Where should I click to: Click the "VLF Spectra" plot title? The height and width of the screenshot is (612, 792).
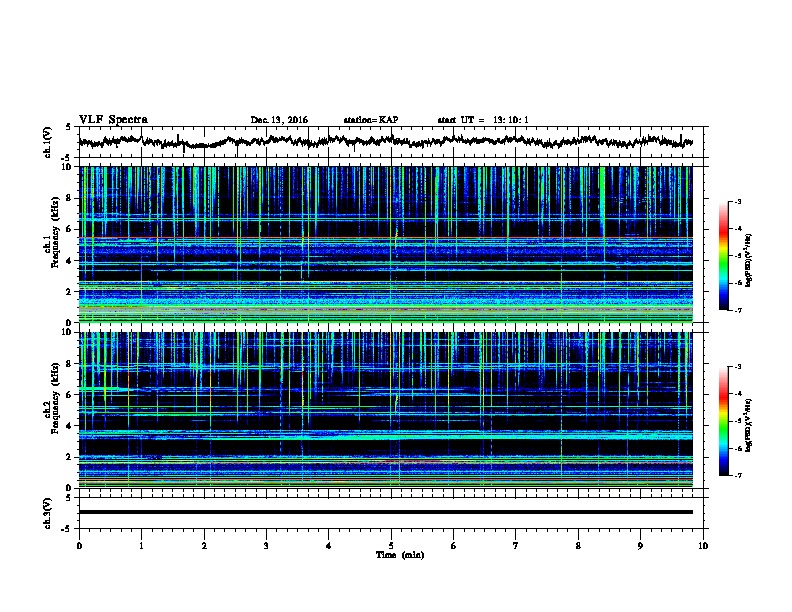coord(113,120)
